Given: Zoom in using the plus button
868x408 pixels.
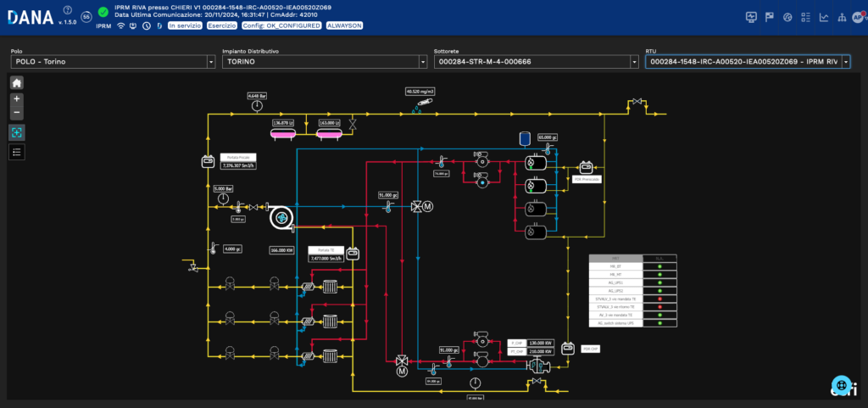Looking at the screenshot, I should [x=17, y=99].
